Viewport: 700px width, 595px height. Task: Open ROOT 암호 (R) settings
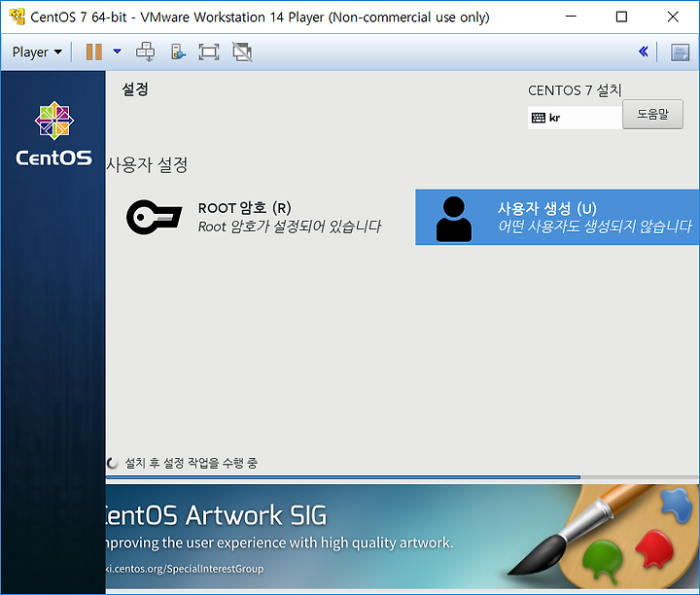tap(253, 217)
